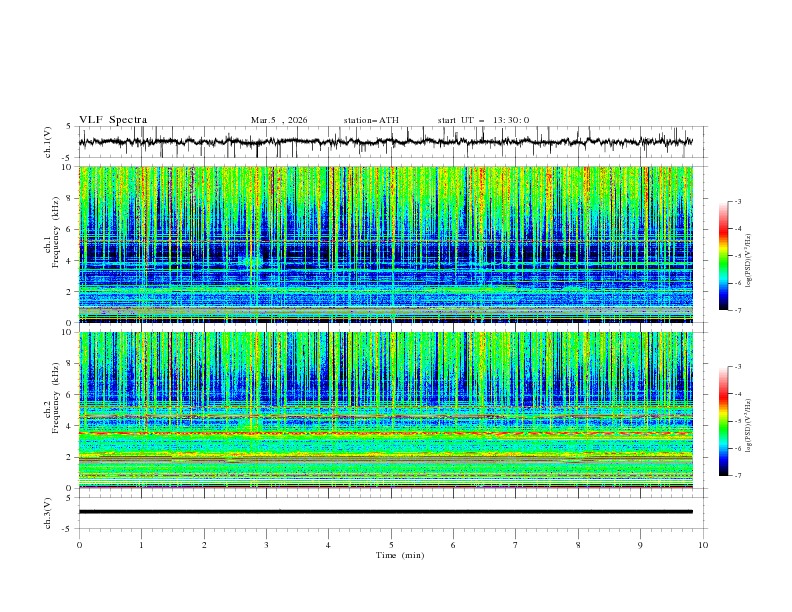Image resolution: width=792 pixels, height=612 pixels.
Task: Click the "-3" label on upper color bar
Action: pyautogui.click(x=737, y=201)
